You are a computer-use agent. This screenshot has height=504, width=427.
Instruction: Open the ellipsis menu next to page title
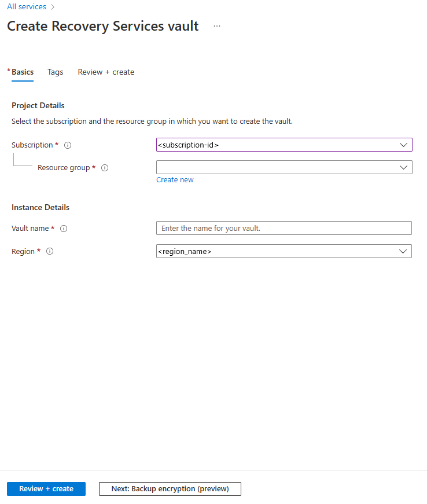pyautogui.click(x=217, y=27)
